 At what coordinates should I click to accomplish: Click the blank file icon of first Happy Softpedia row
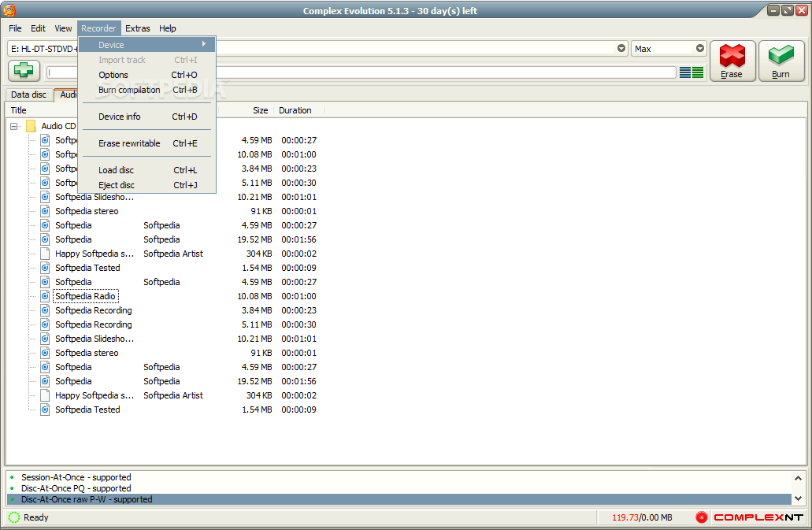[x=45, y=254]
